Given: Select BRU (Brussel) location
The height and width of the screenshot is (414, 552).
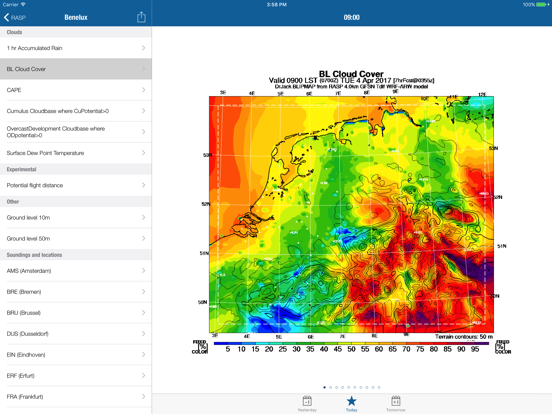Looking at the screenshot, I should 76,313.
